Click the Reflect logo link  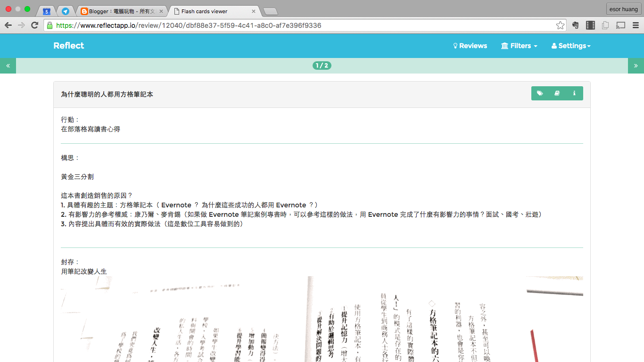pyautogui.click(x=69, y=46)
